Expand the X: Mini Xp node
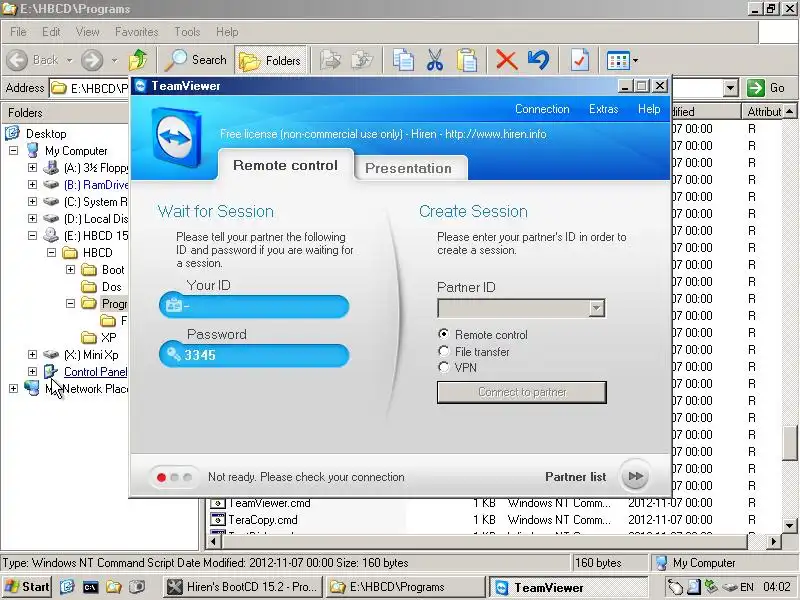Viewport: 800px width, 600px height. point(32,354)
